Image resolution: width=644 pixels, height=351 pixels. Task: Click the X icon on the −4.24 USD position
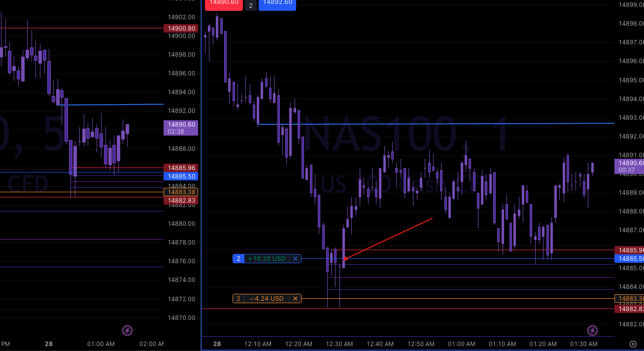[295, 298]
